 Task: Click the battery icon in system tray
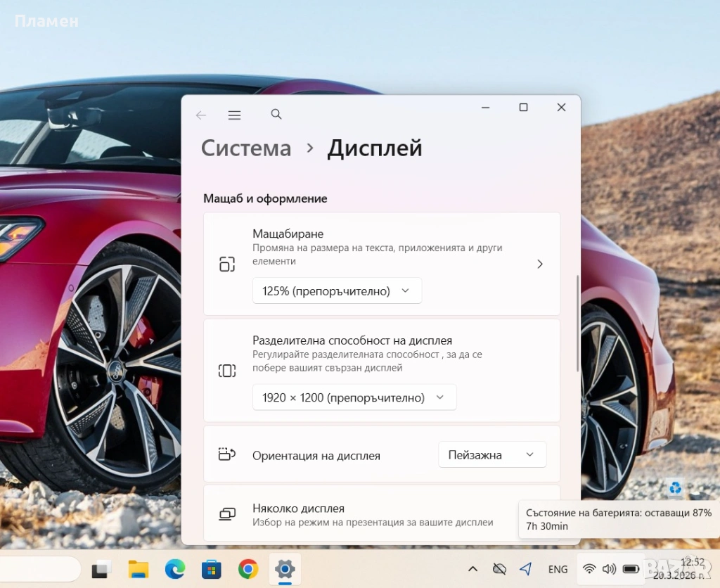tap(631, 569)
